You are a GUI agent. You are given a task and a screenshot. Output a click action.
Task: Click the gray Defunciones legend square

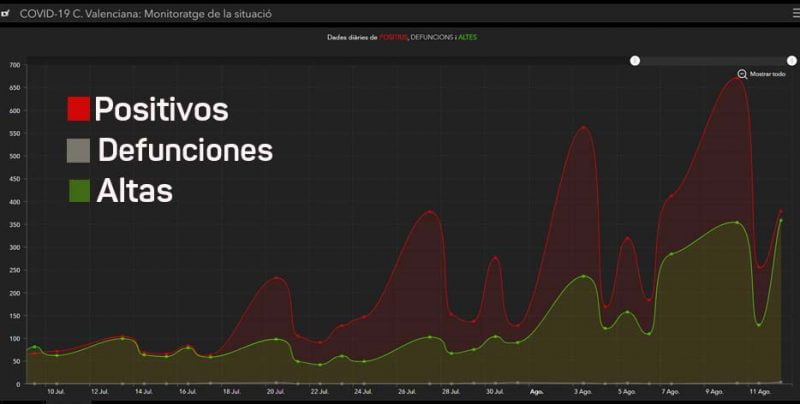79,150
